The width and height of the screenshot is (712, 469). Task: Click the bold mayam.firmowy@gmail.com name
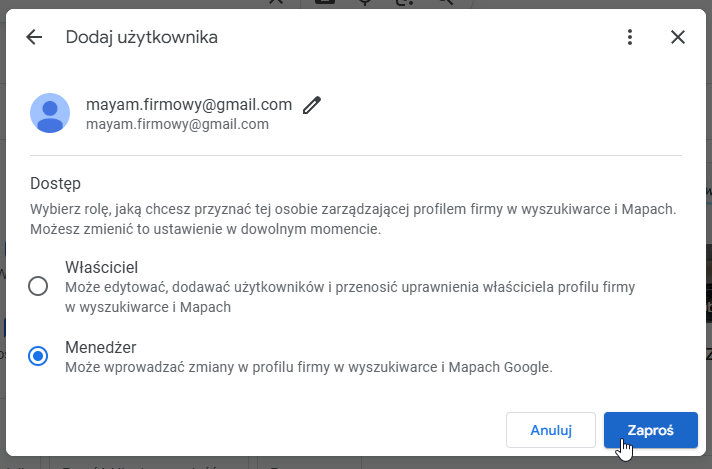tap(189, 104)
